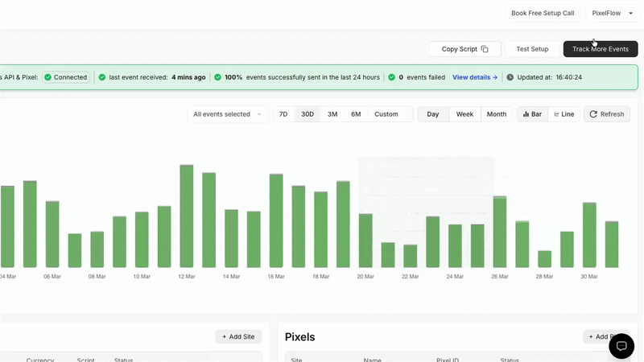
Task: Click the Add Site button
Action: tap(238, 336)
